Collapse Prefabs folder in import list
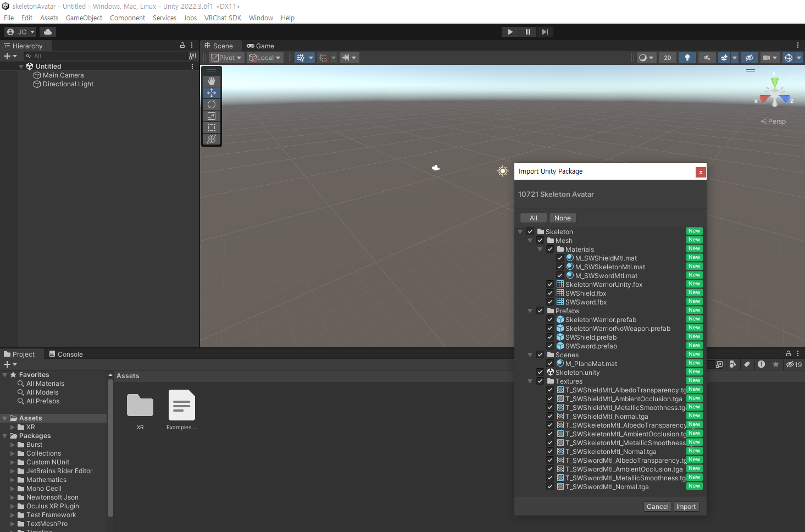 click(530, 311)
